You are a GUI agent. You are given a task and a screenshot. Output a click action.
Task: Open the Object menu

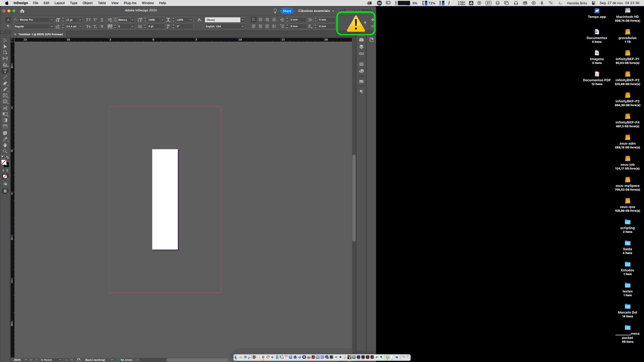tap(87, 3)
